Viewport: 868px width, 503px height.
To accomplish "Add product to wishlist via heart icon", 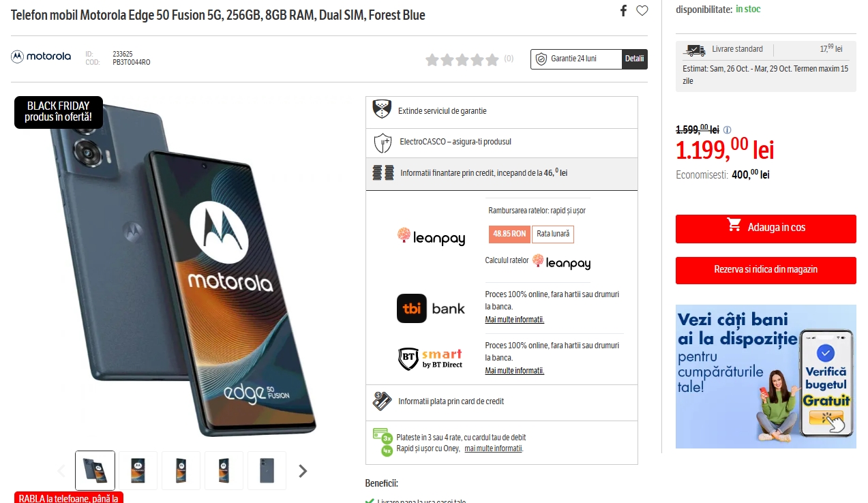I will coord(642,11).
